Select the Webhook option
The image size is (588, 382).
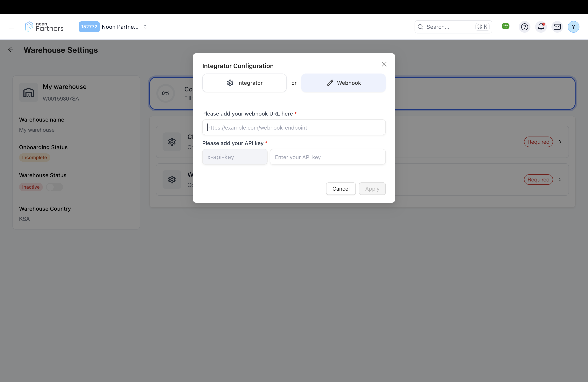(343, 83)
